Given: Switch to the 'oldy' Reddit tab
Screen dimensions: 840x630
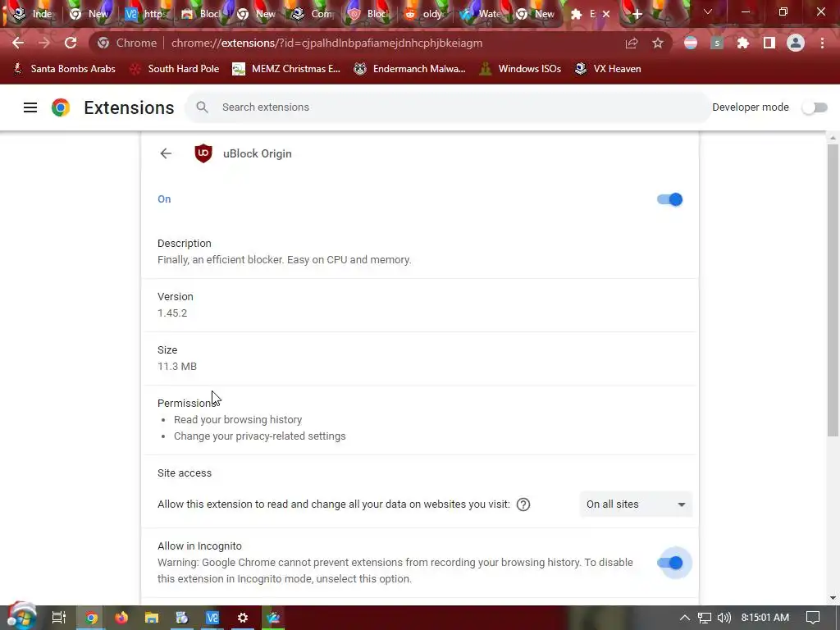Looking at the screenshot, I should [x=424, y=15].
